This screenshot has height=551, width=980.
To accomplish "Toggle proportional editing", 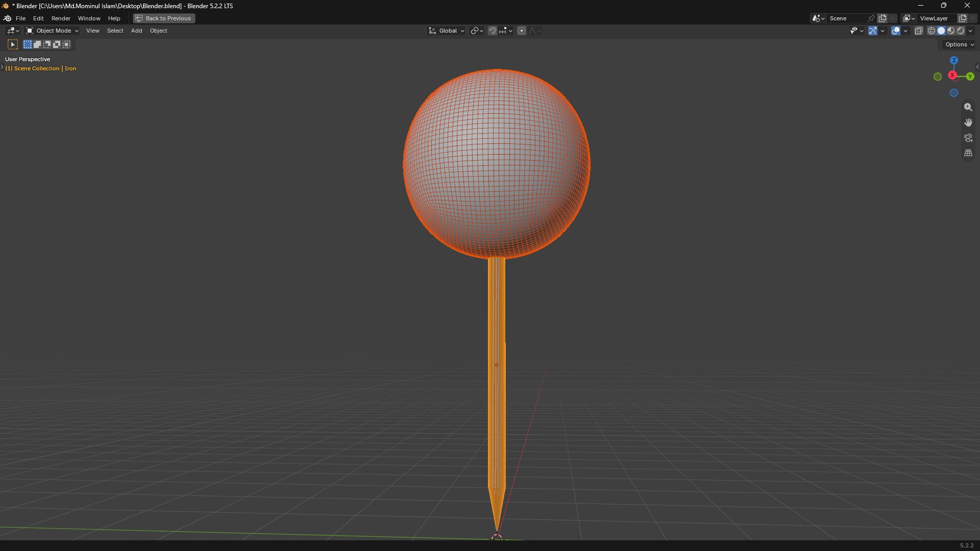I will (x=522, y=31).
